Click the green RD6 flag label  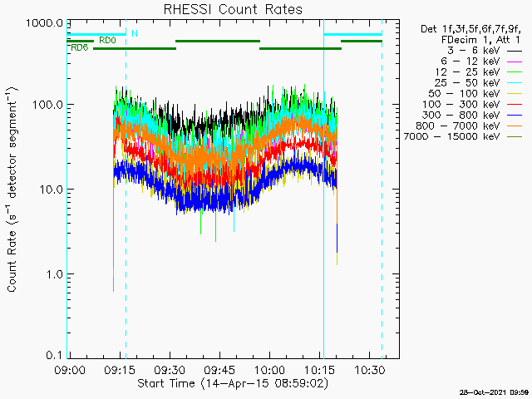click(80, 48)
